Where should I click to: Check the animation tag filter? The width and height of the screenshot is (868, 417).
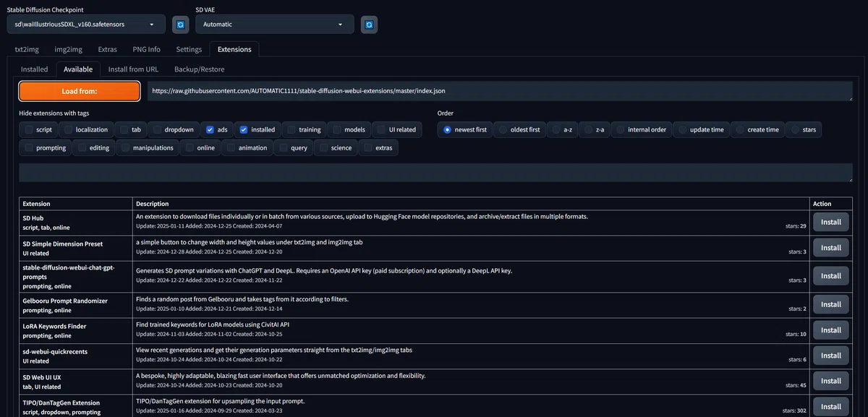231,147
